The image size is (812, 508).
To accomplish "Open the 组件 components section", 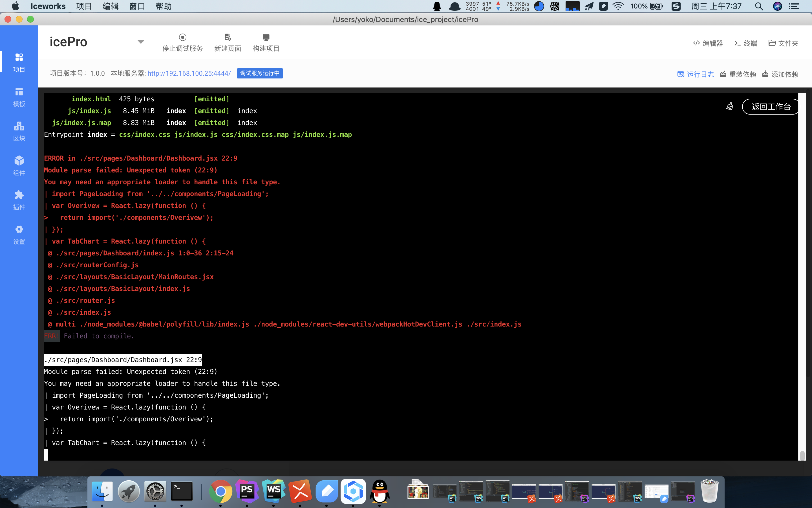I will pos(19,166).
